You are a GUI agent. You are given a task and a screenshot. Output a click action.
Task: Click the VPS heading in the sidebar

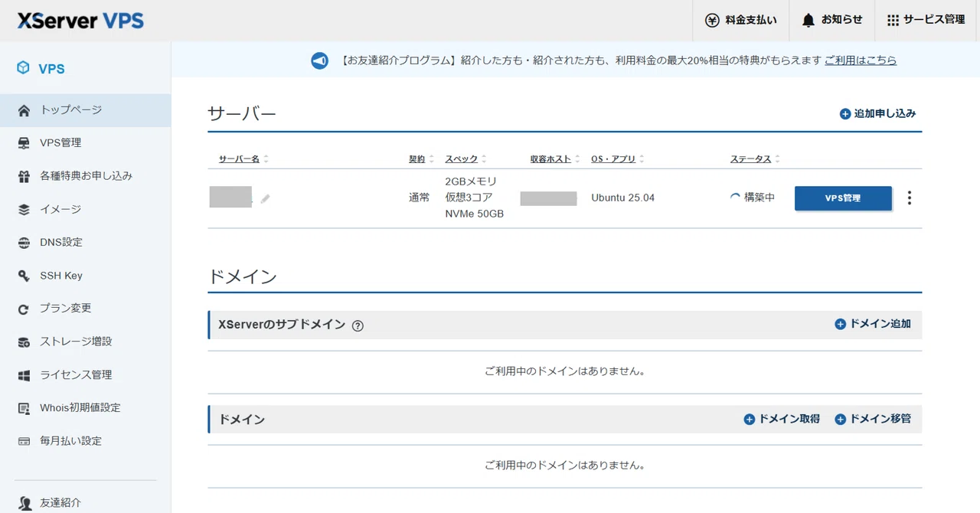pos(52,69)
